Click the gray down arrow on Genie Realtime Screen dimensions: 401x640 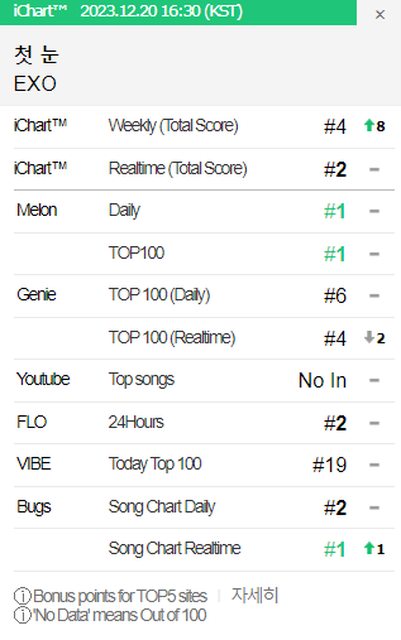tap(369, 337)
